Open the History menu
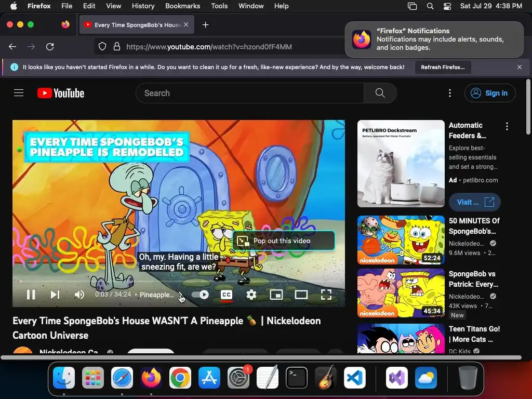The image size is (532, 399). [x=143, y=6]
